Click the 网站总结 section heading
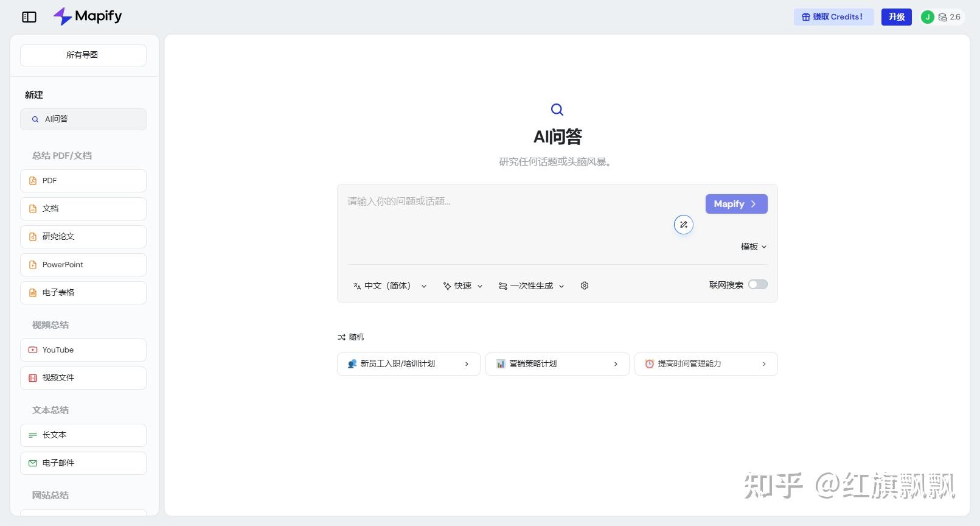980x526 pixels. tap(50, 496)
